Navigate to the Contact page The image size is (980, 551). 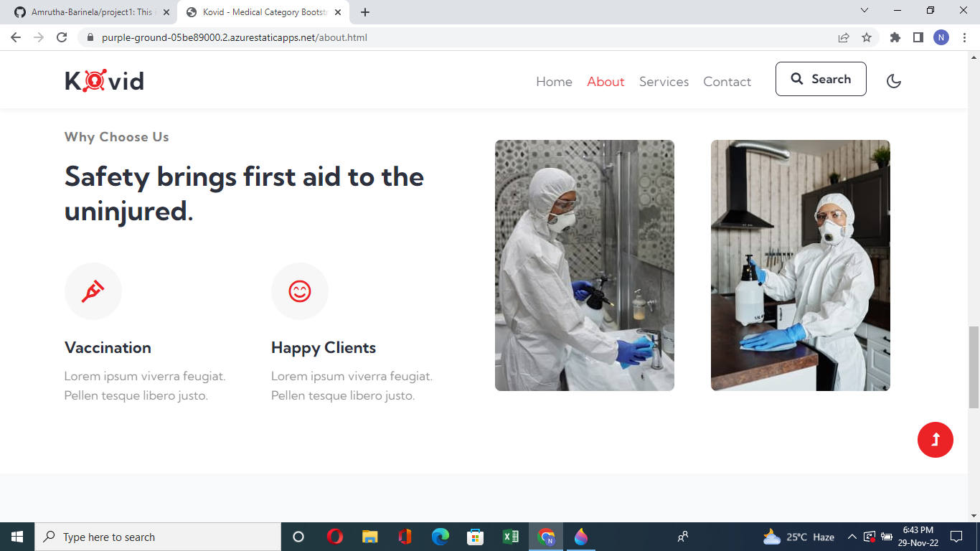click(727, 82)
